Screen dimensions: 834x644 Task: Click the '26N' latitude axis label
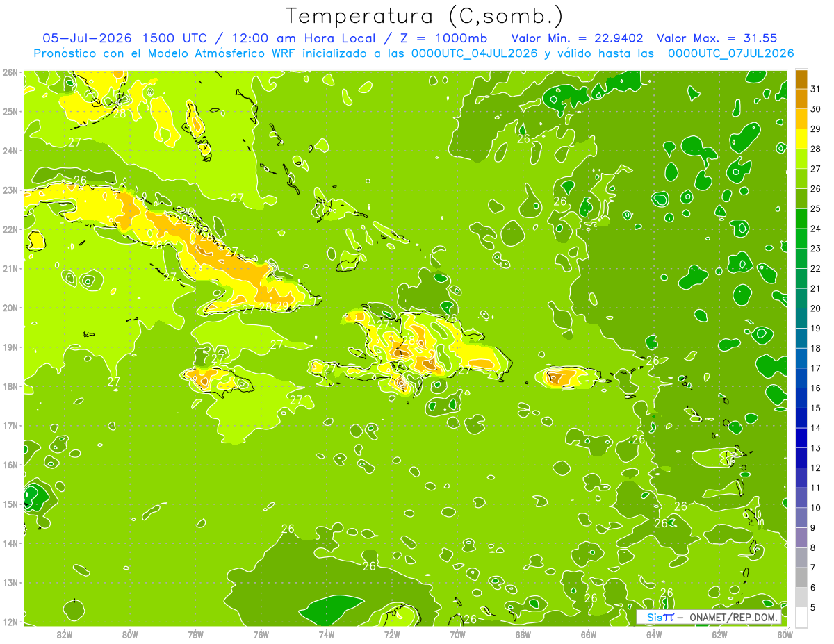(10, 72)
